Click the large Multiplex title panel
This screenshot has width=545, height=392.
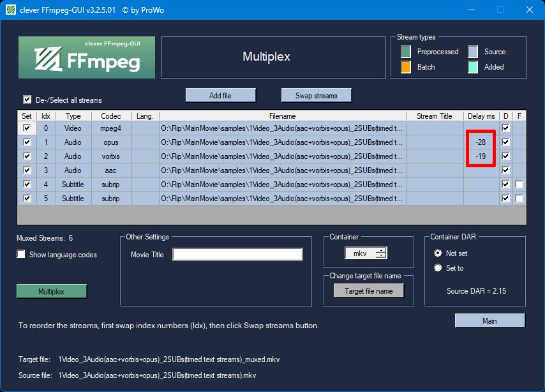pyautogui.click(x=274, y=57)
